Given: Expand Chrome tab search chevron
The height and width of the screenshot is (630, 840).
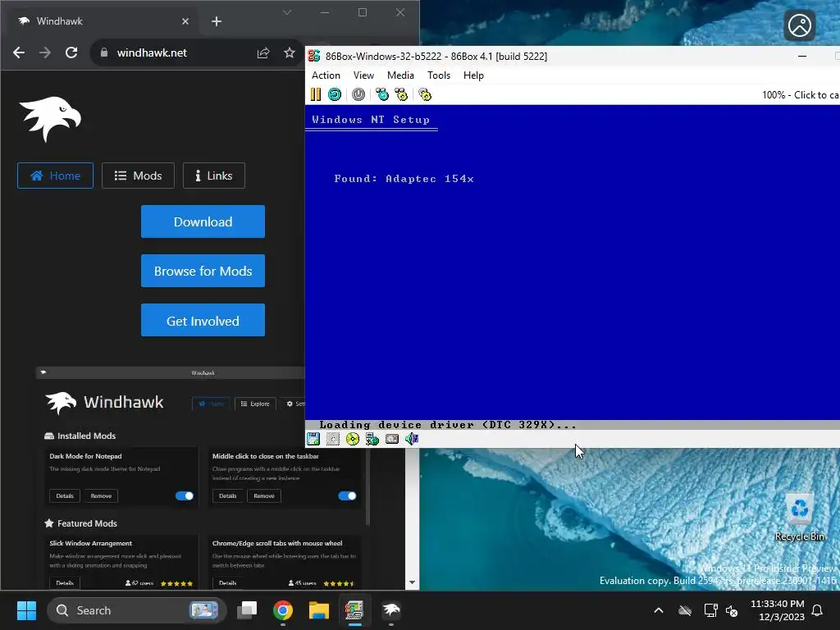Looking at the screenshot, I should click(x=287, y=12).
